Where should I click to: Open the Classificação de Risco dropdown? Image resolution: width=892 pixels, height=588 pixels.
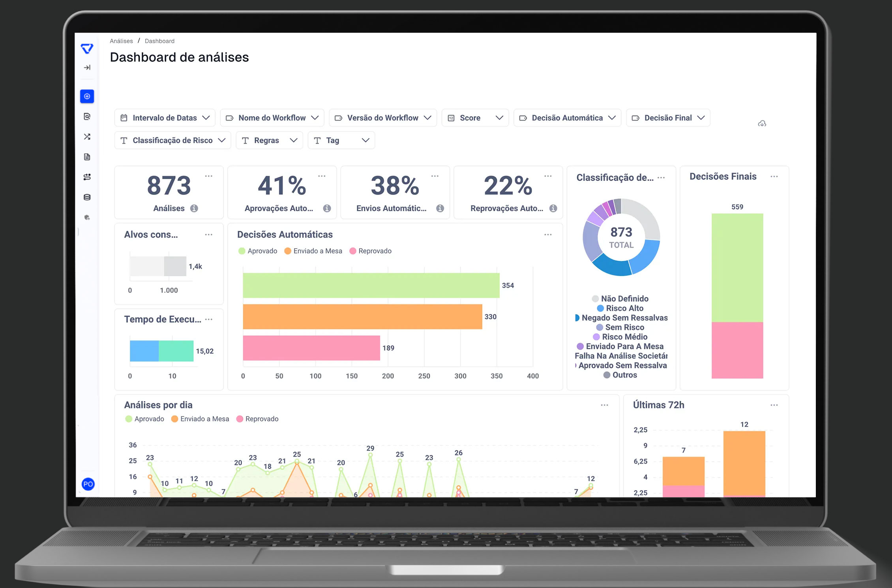click(173, 140)
